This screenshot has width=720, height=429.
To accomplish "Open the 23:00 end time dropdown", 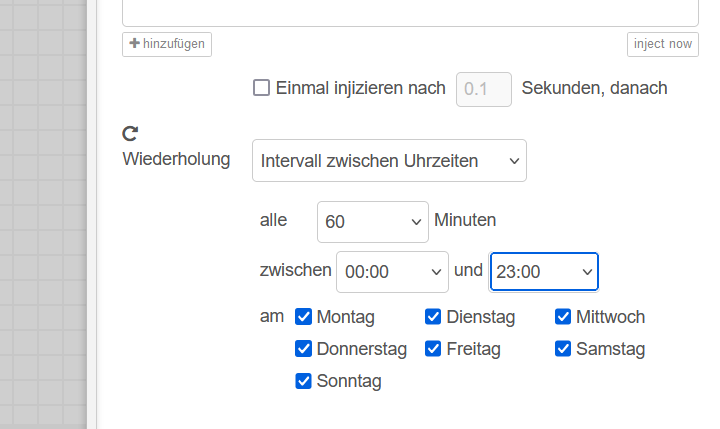I will 544,271.
